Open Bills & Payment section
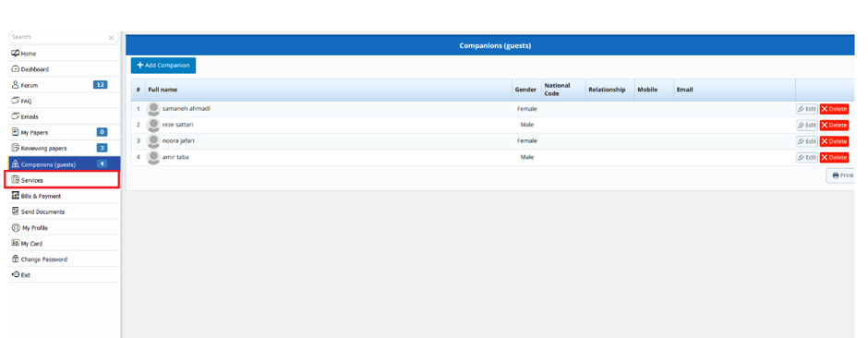868x338 pixels. (x=41, y=196)
